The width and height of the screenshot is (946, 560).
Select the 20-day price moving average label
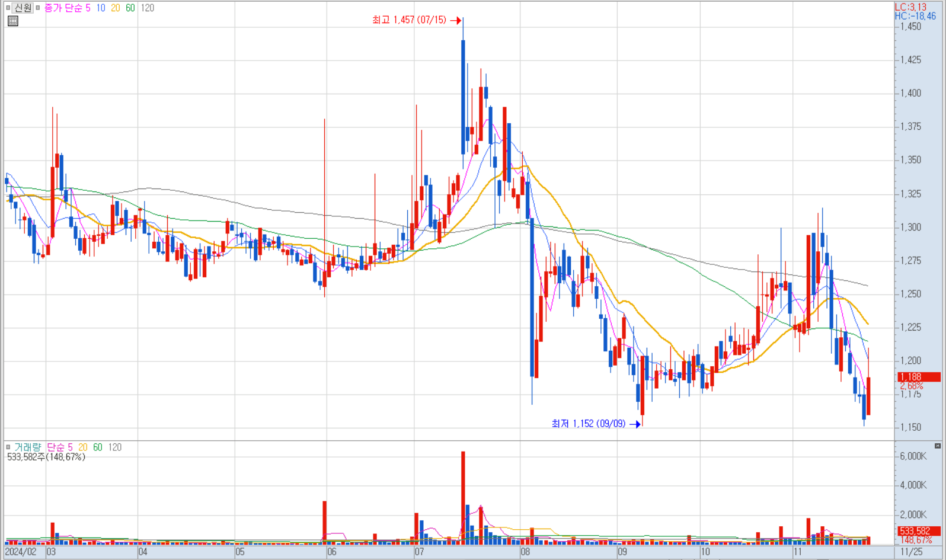(x=115, y=8)
